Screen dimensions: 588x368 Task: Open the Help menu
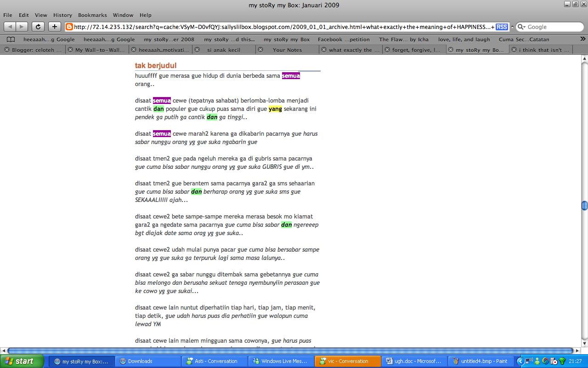tap(145, 15)
